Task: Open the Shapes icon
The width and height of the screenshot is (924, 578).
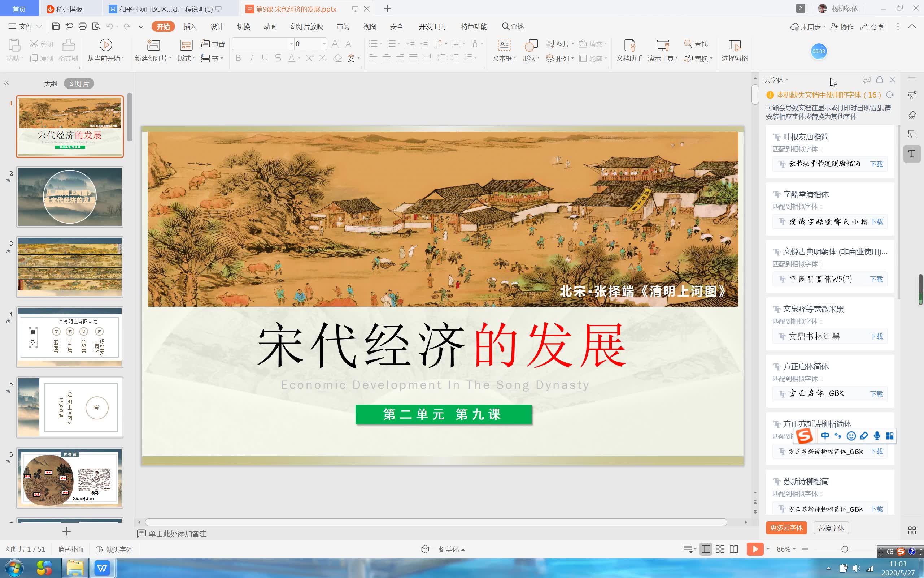Action: [531, 45]
